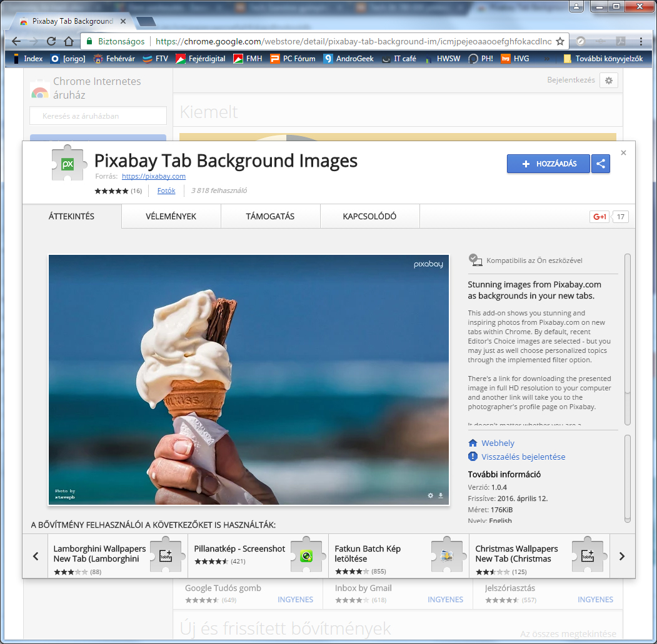Open Google Tudós gomb extension behind overlay
Screen dimensions: 657x644
tap(248, 593)
